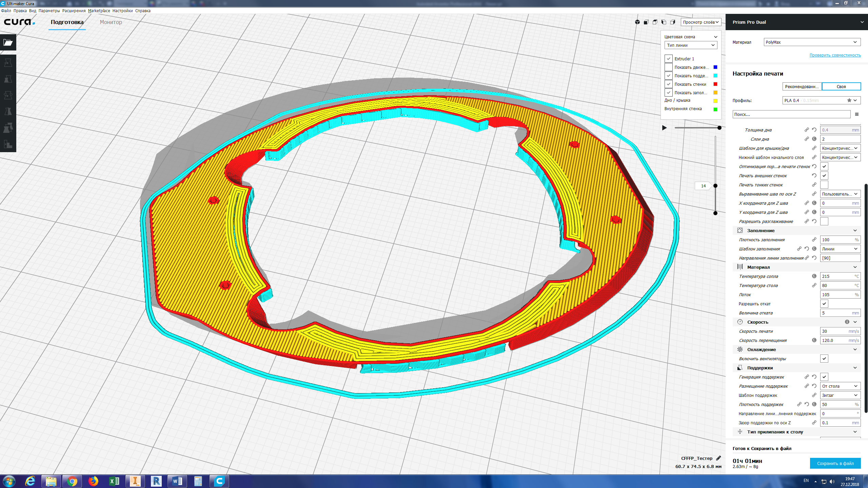The image size is (868, 488).
Task: Edit model name with pencil icon
Action: (x=718, y=458)
